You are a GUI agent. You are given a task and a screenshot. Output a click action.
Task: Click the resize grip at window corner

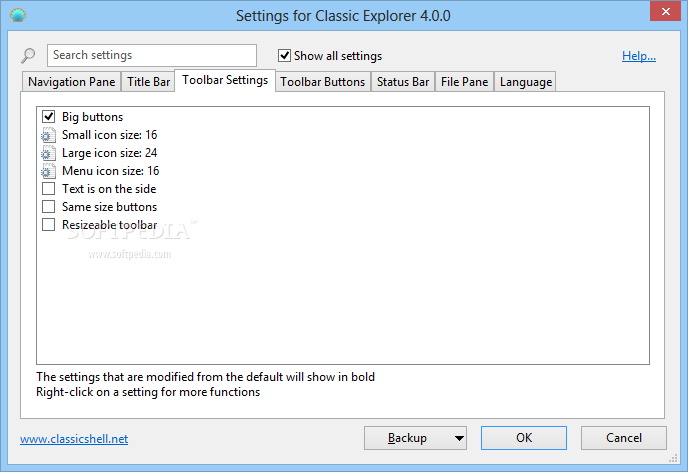[x=674, y=458]
